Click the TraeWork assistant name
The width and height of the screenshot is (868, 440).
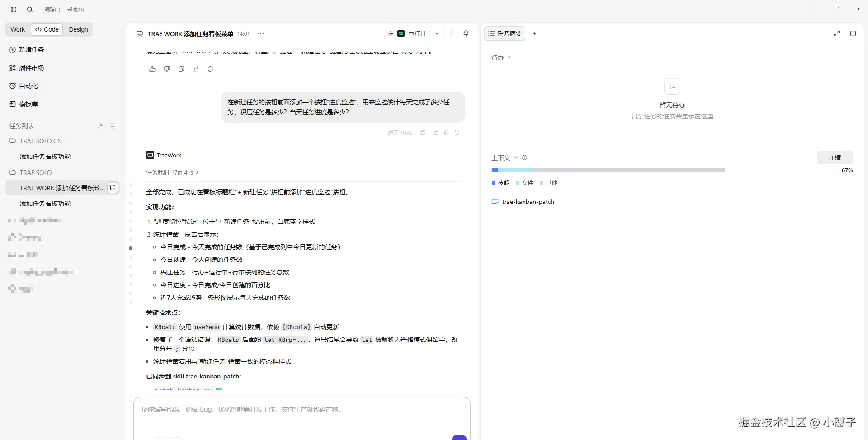(169, 155)
